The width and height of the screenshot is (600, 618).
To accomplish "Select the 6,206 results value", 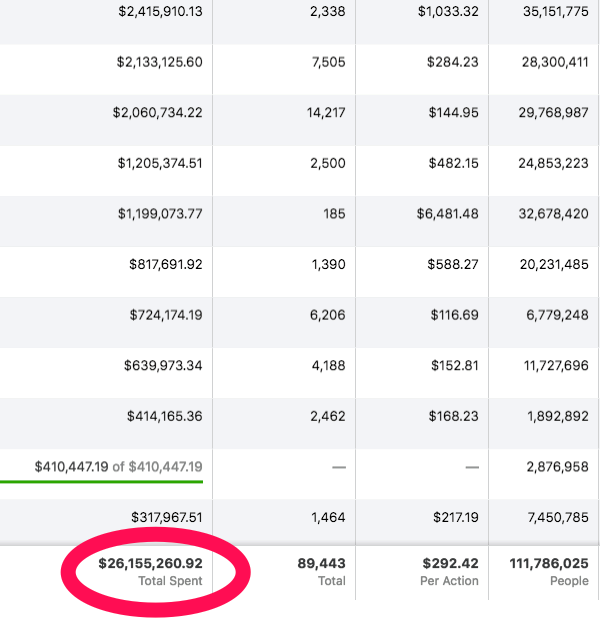I will pyautogui.click(x=328, y=315).
